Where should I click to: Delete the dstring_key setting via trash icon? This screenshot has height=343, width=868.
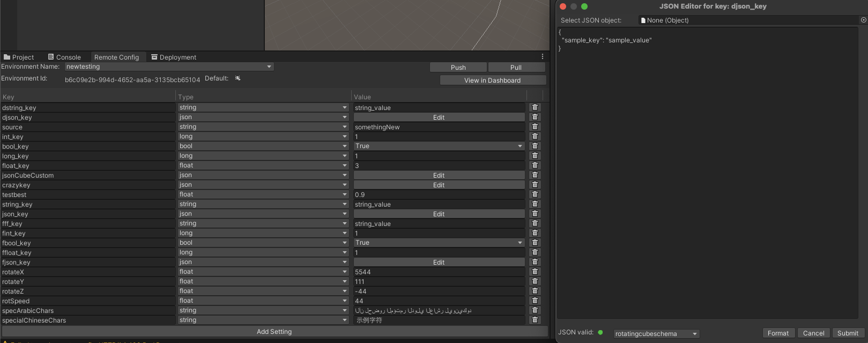(535, 107)
